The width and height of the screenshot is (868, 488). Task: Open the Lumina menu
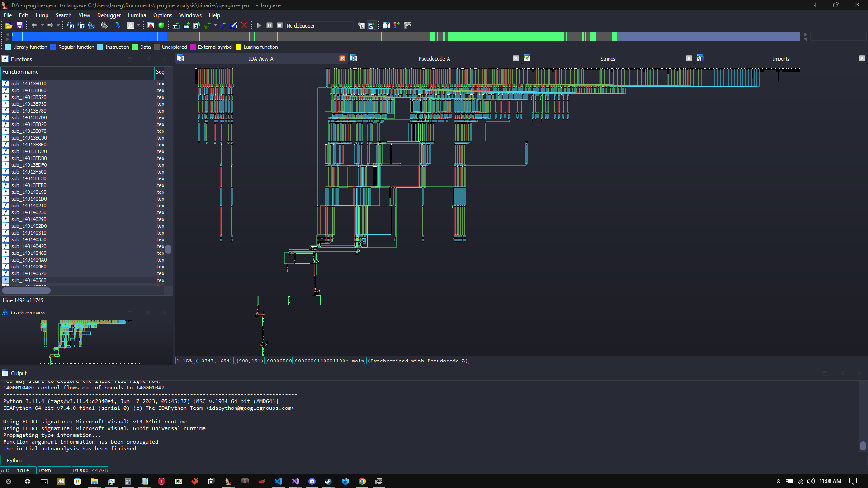(x=137, y=15)
